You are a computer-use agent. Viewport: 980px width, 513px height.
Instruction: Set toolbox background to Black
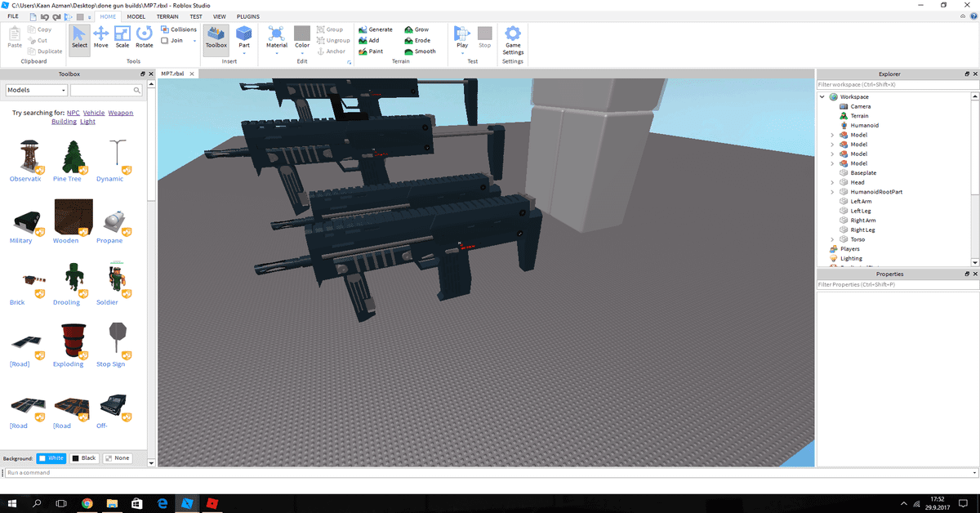click(84, 458)
